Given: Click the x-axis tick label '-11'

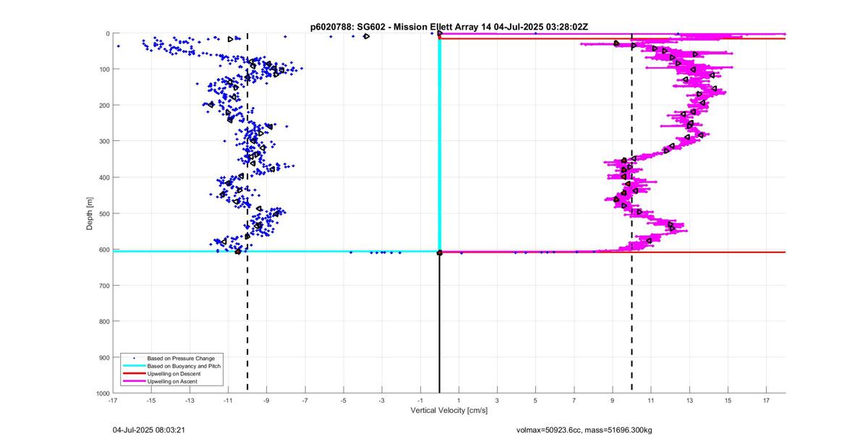Looking at the screenshot, I should point(228,400).
